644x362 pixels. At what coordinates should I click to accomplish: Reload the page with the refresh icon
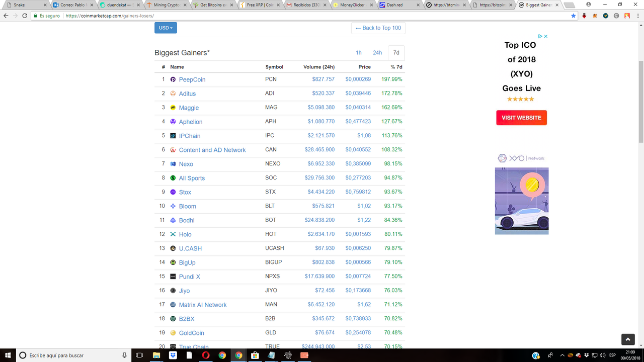point(25,16)
